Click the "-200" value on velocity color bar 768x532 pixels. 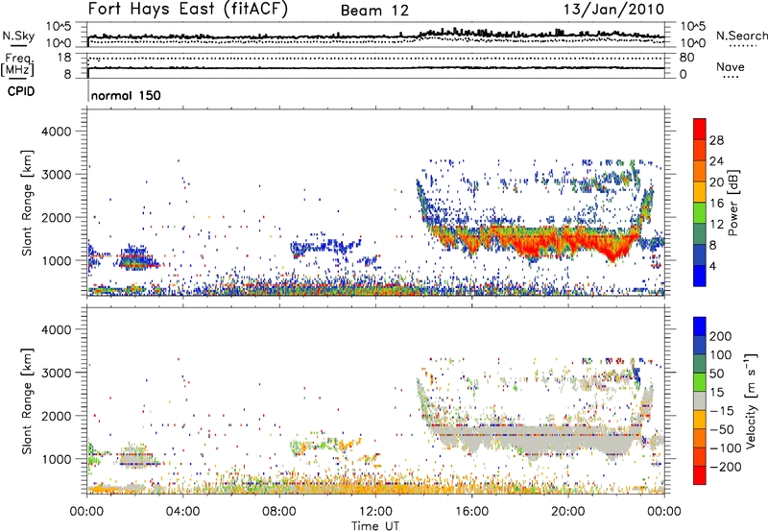coord(726,467)
